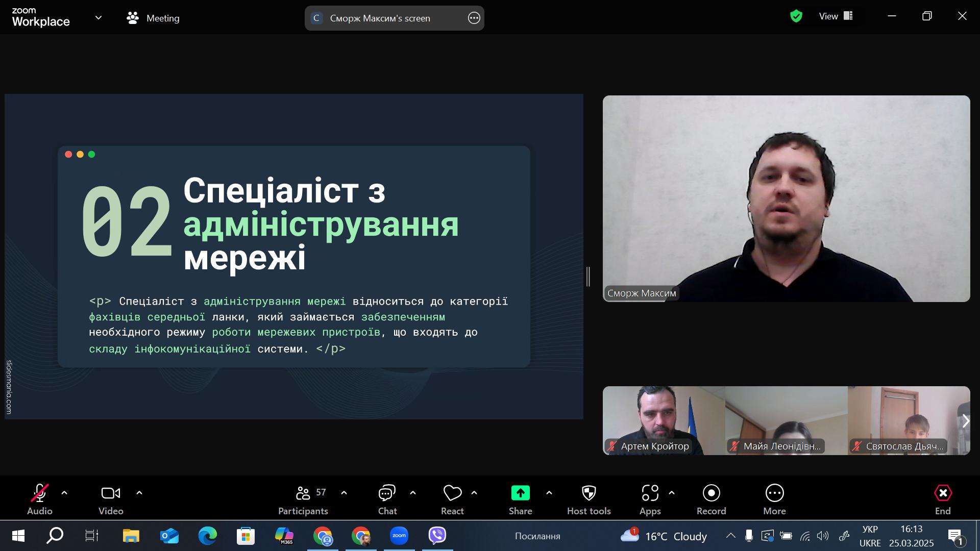
Task: Expand share options arrow next to Share
Action: click(549, 493)
